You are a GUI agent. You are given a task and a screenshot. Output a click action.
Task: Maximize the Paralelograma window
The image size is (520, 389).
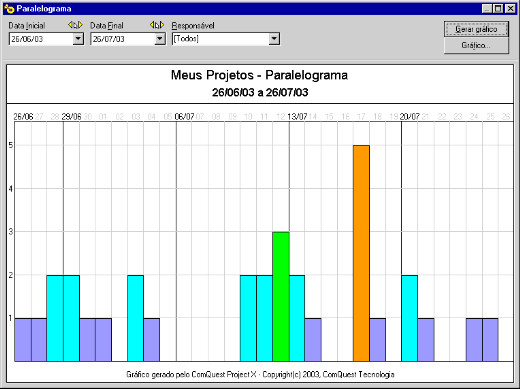(498, 9)
